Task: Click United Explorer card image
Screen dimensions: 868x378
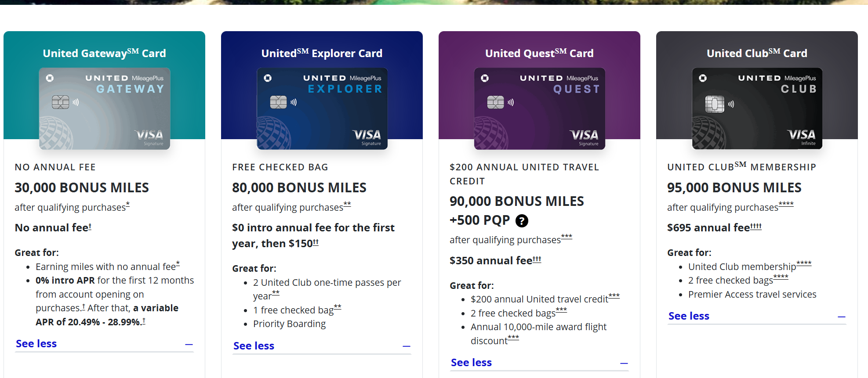Action: tap(322, 108)
